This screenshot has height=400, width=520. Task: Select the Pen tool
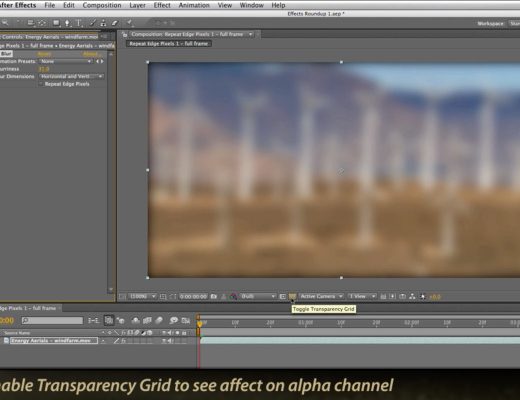click(68, 23)
